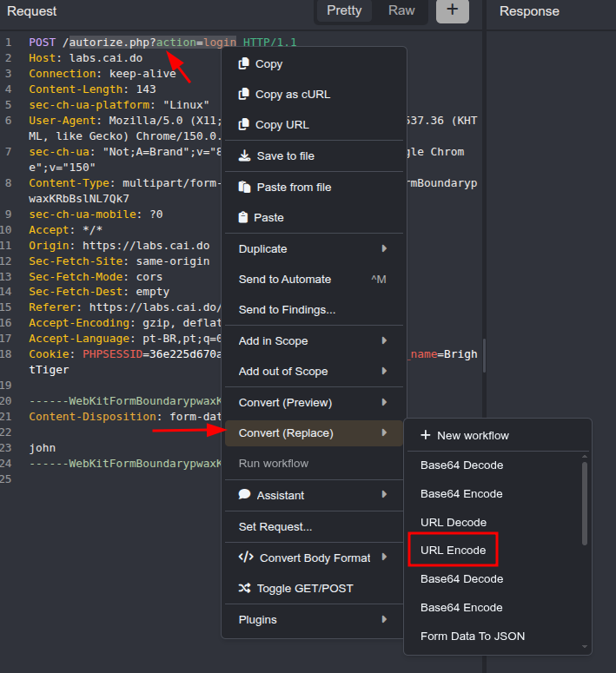
Task: Click the Save to file download icon
Action: click(244, 155)
